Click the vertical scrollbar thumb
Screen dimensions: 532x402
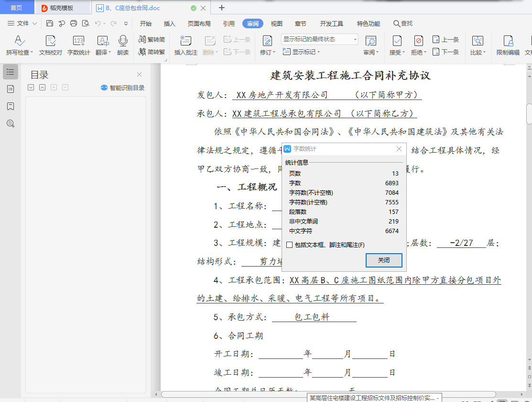[x=529, y=114]
